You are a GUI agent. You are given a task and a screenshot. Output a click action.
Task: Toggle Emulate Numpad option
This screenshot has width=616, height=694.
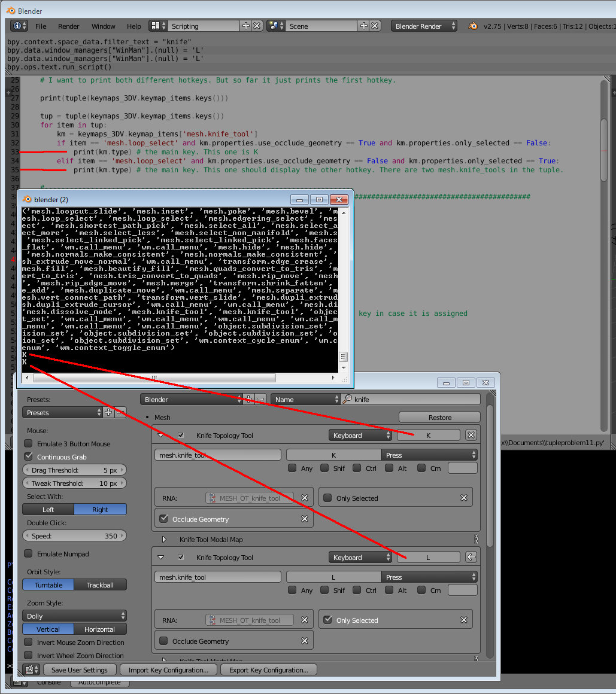[28, 553]
